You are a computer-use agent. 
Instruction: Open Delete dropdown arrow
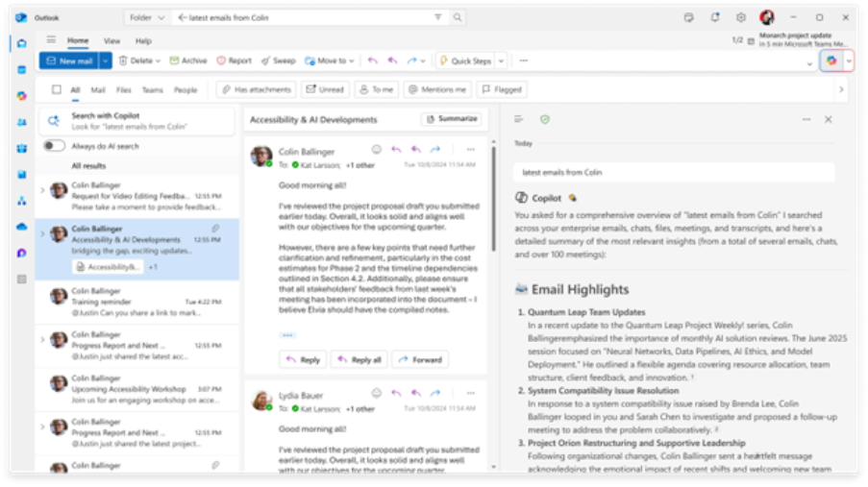[159, 61]
